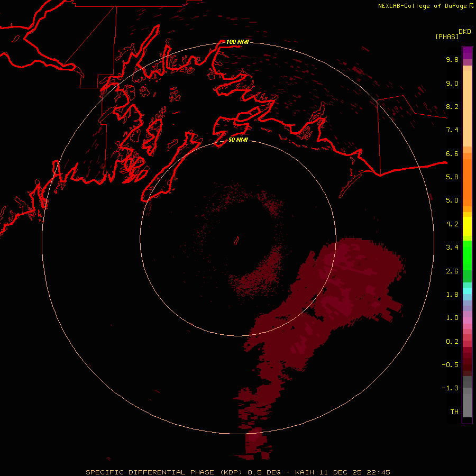Click the DKD units label above the color scale
The height and width of the screenshot is (476, 476).
(465, 32)
